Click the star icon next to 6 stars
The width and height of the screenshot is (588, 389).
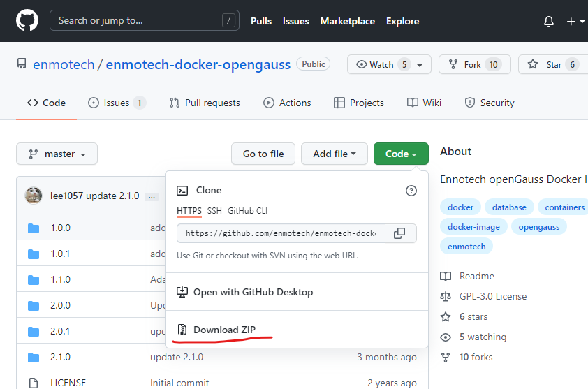[x=446, y=317]
